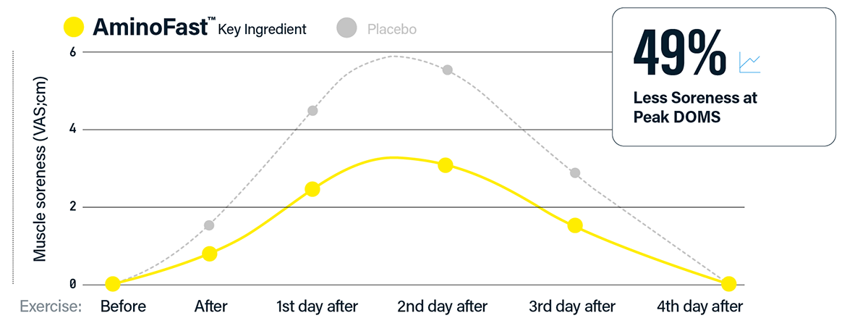This screenshot has height=326, width=868.
Task: Click the Less Soreness at Peak DOMS text
Action: [x=695, y=106]
